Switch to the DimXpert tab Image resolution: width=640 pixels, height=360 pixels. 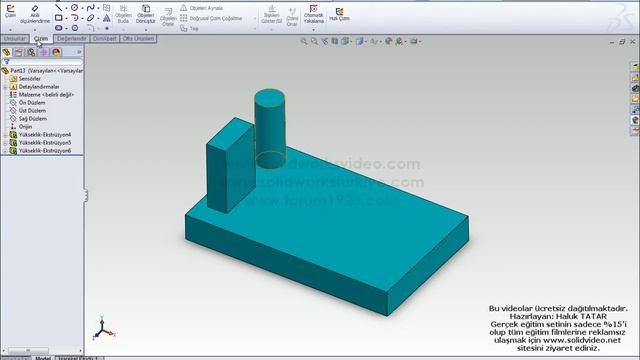tap(104, 39)
